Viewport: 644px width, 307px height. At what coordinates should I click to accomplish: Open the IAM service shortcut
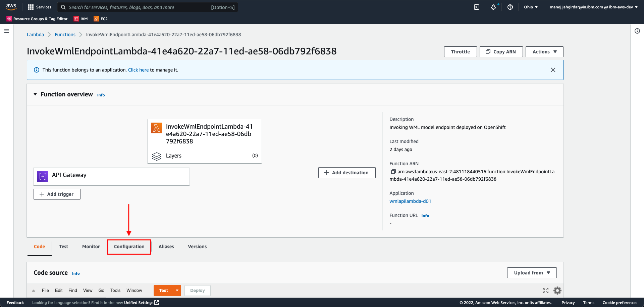tap(81, 19)
